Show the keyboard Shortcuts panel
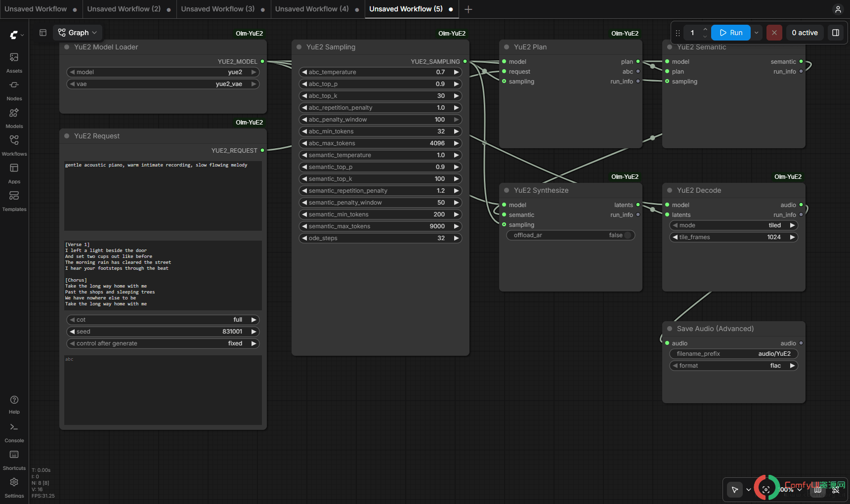This screenshot has width=850, height=504. (14, 460)
